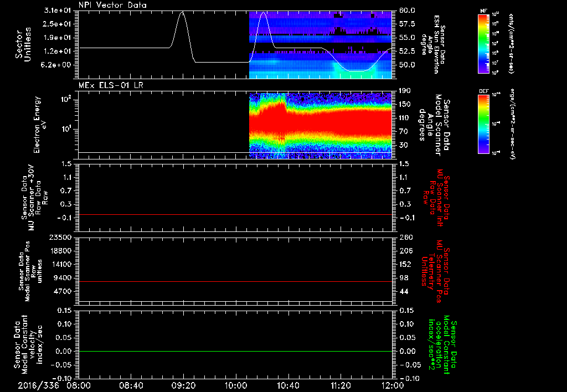This screenshot has width=567, height=392.
Task: Click the "NF" label above the color bar
Action: pyautogui.click(x=484, y=11)
